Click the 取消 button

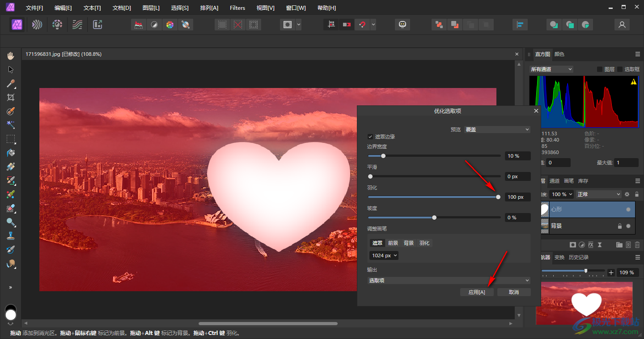coord(514,292)
